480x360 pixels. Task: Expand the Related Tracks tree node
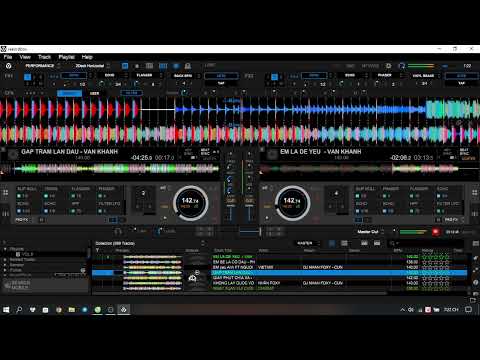[x=5, y=260]
